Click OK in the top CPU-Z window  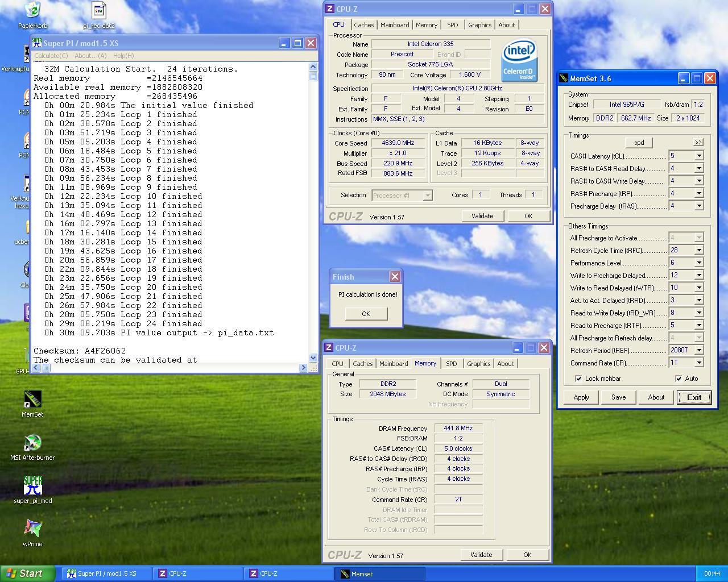tap(528, 216)
